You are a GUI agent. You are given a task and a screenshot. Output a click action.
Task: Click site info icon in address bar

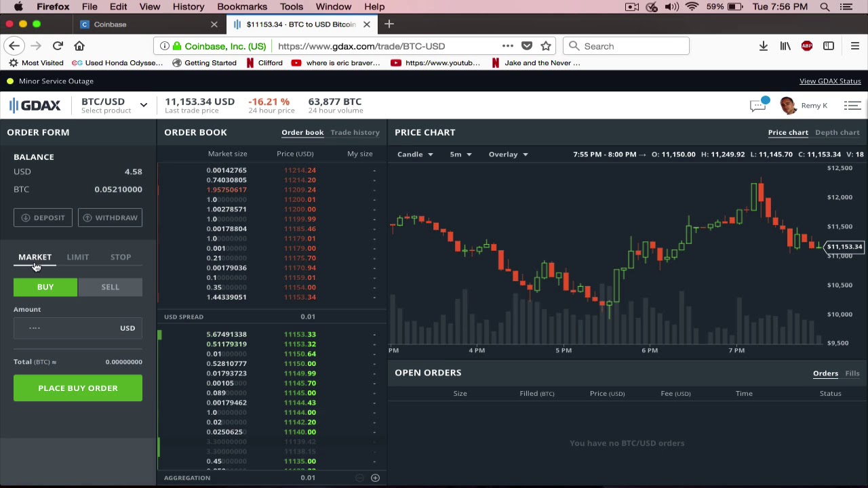pos(164,46)
